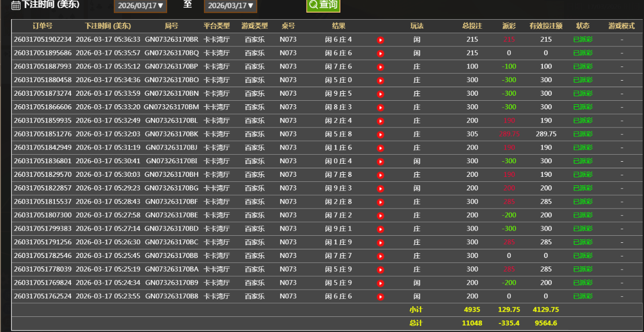This screenshot has width=644, height=332.
Task: Click the calendar icon beside 下注时间
Action: (x=16, y=6)
